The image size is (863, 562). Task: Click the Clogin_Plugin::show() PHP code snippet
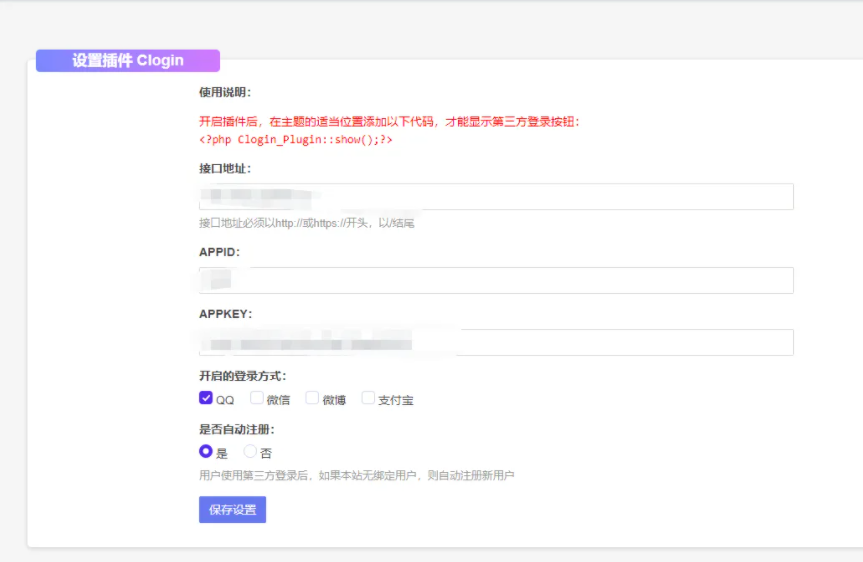(295, 140)
